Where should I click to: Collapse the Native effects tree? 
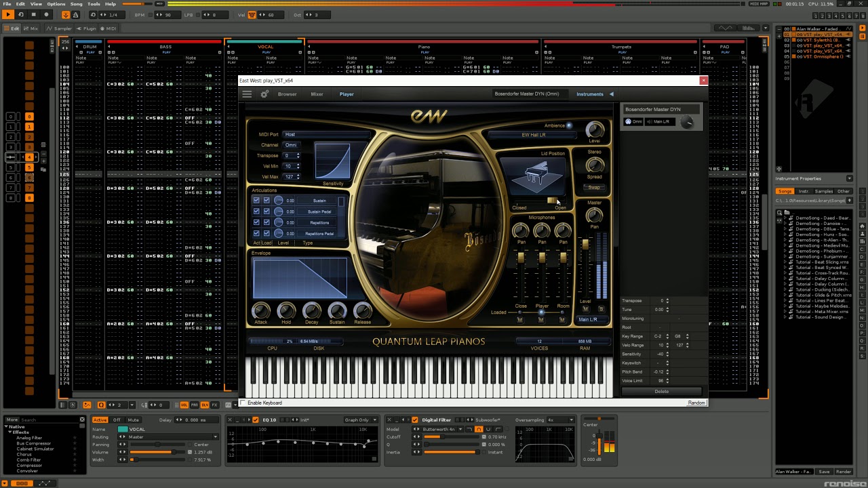point(6,427)
